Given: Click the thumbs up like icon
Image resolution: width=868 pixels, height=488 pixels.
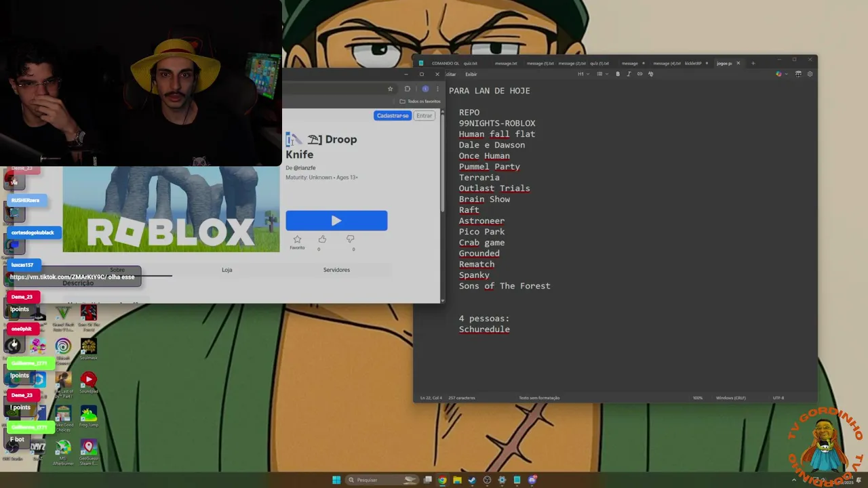Looking at the screenshot, I should point(322,239).
